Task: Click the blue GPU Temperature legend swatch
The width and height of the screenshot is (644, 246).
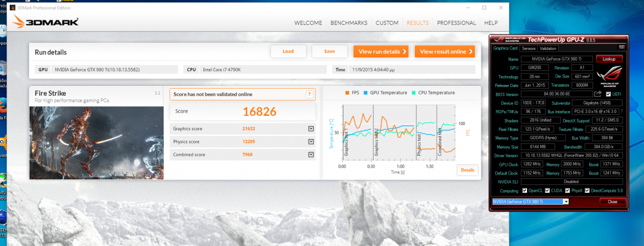Action: tap(366, 93)
